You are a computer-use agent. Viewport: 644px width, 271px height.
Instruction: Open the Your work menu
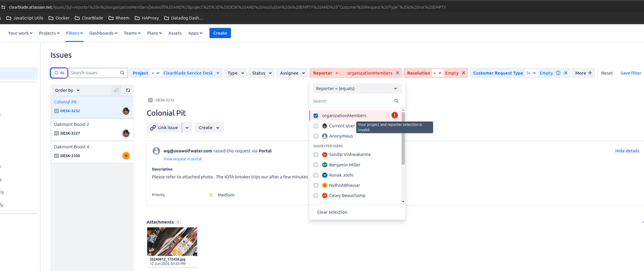(x=20, y=34)
